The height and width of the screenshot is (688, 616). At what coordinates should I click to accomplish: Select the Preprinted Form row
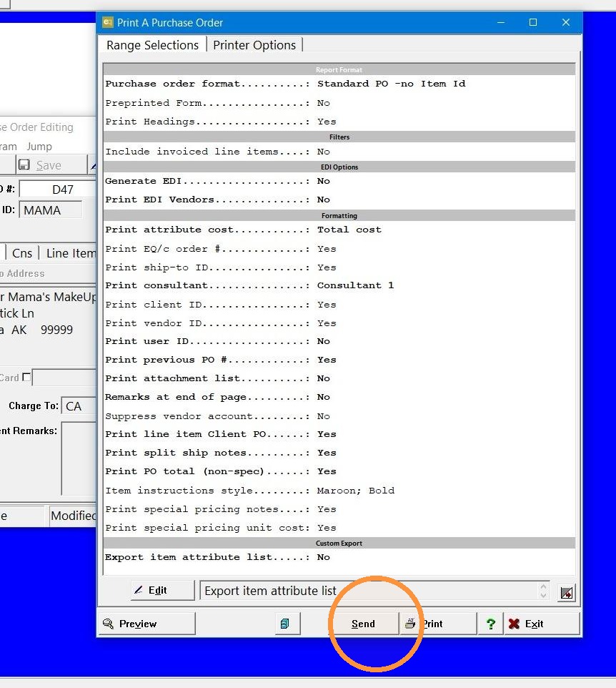point(339,103)
